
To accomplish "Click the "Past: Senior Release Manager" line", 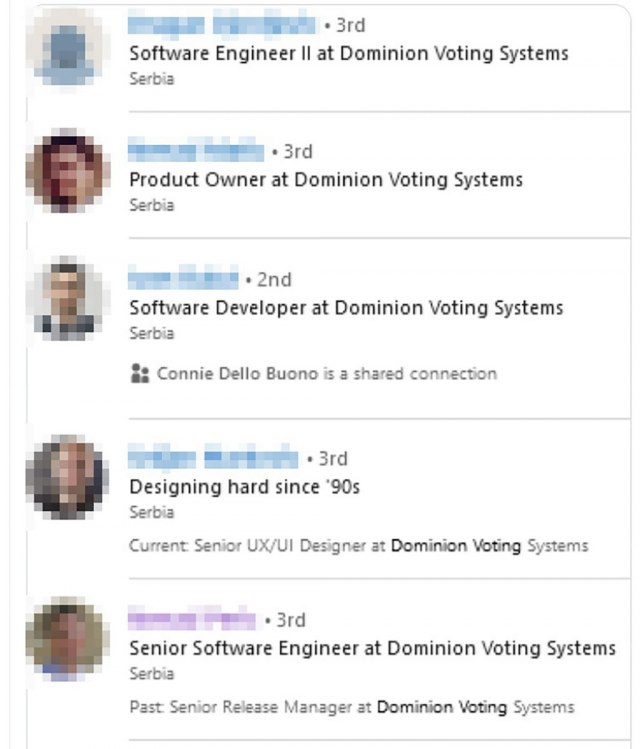I will pyautogui.click(x=352, y=707).
